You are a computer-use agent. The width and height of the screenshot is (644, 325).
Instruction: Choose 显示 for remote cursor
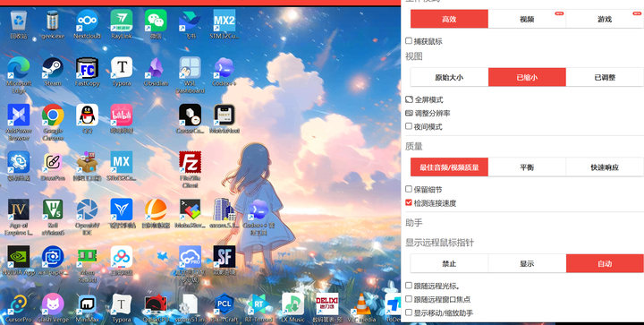527,263
